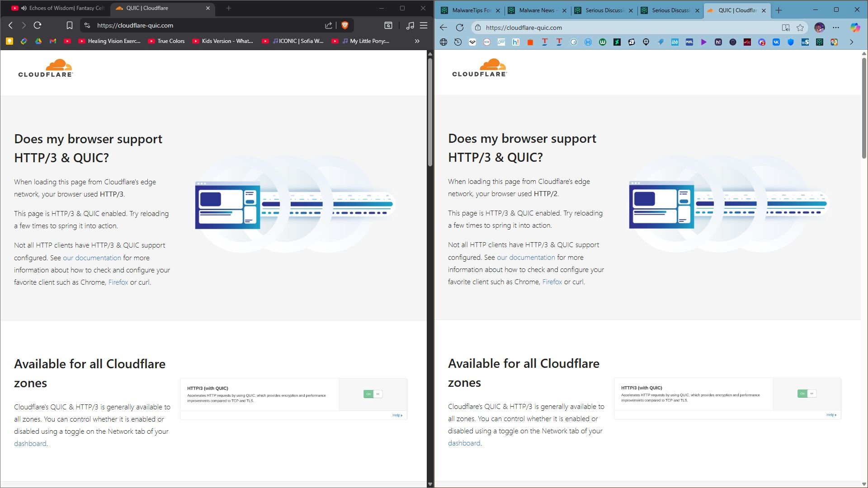Open the My Little Pony bookmark
Screen dimensions: 868x488
click(x=361, y=41)
